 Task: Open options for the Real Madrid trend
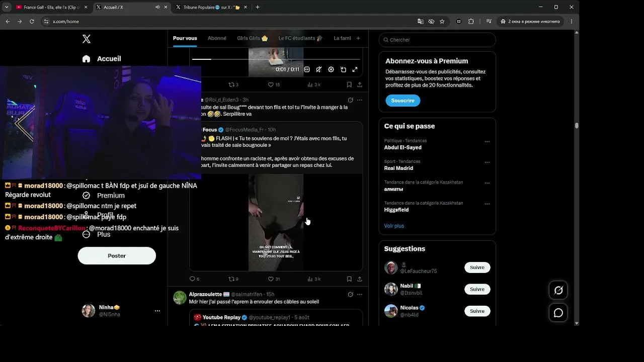coord(487,162)
